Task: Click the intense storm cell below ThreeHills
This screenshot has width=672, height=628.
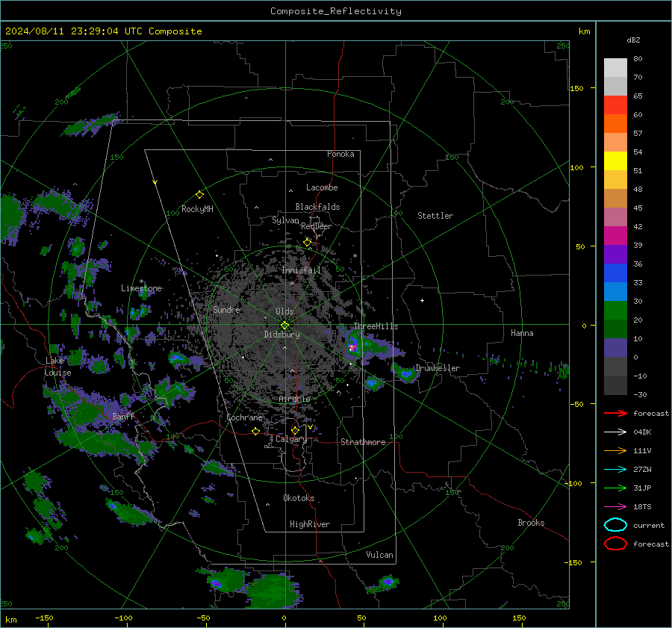Action: [x=352, y=345]
